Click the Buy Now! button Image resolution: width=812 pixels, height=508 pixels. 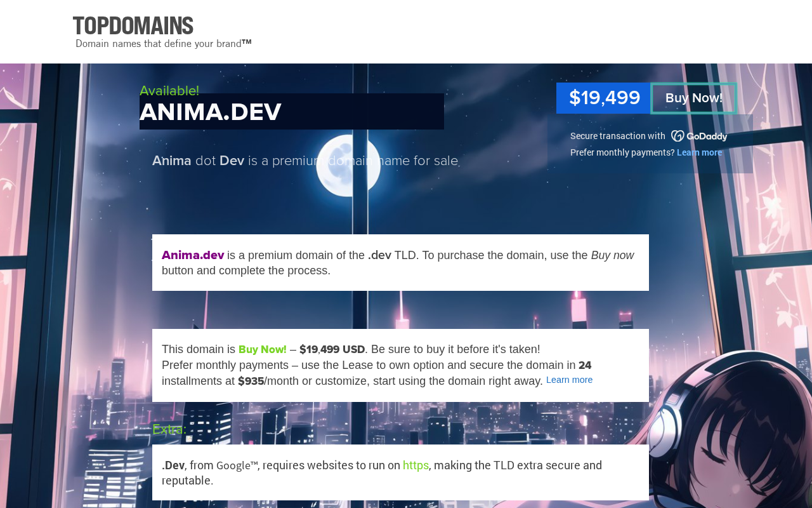(694, 98)
